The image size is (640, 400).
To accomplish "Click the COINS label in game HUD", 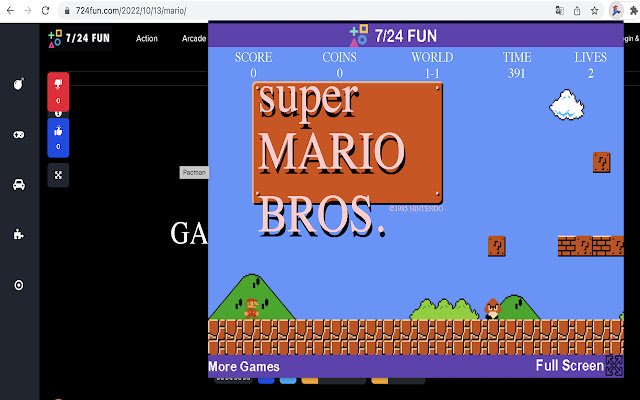I will pyautogui.click(x=339, y=57).
